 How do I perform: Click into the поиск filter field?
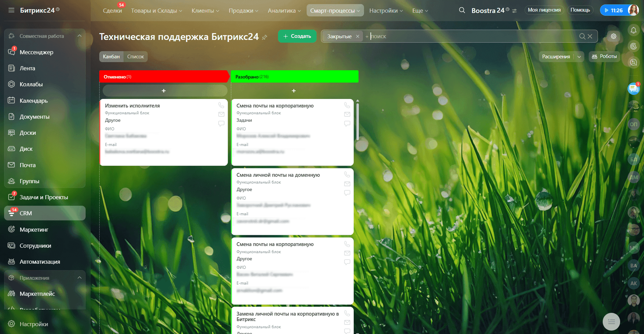click(x=471, y=37)
